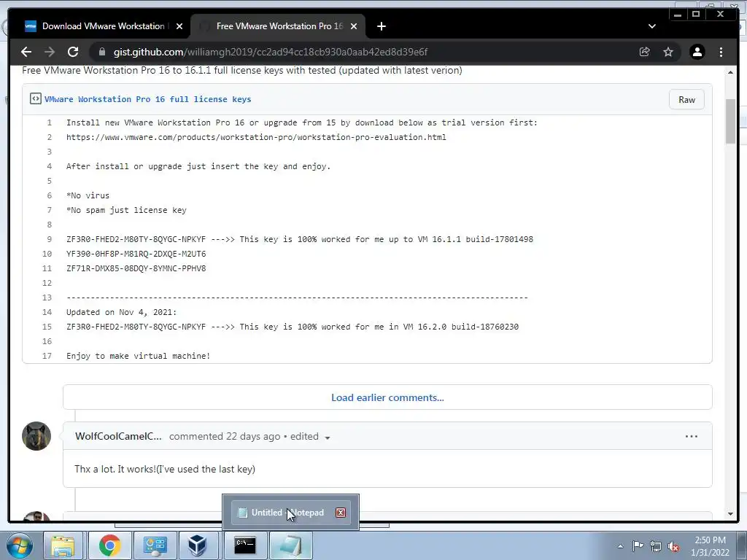The image size is (747, 560).
Task: Click Load earlier comments link
Action: [x=387, y=397]
